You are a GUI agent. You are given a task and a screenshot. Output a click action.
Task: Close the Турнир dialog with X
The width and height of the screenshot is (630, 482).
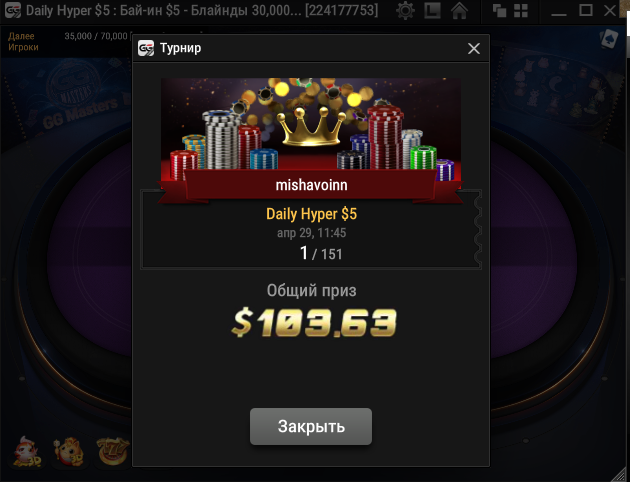(474, 49)
